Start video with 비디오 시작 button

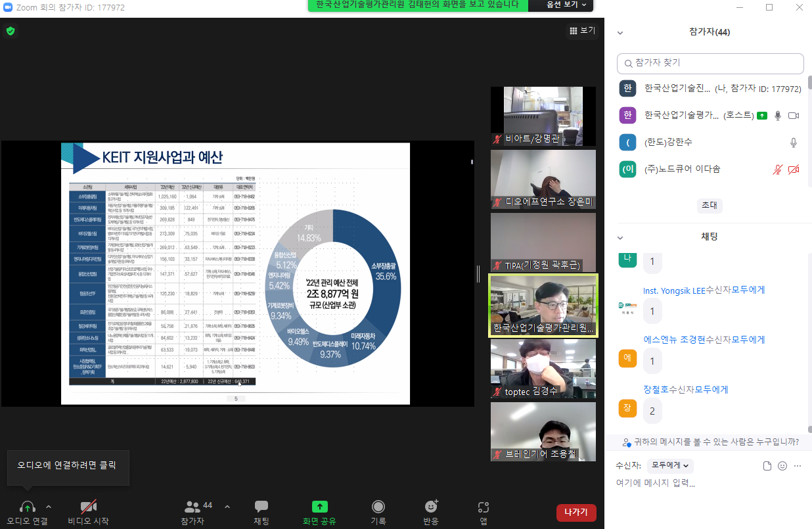tap(88, 513)
